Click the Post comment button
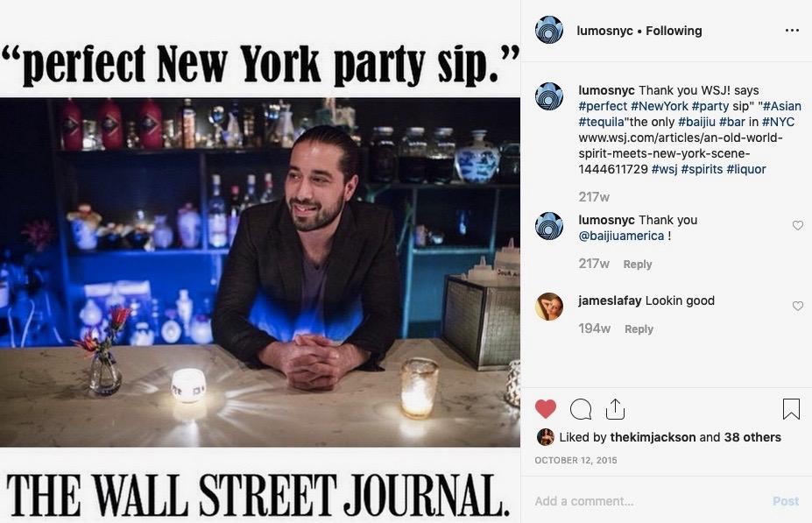The height and width of the screenshot is (523, 812). 786,501
